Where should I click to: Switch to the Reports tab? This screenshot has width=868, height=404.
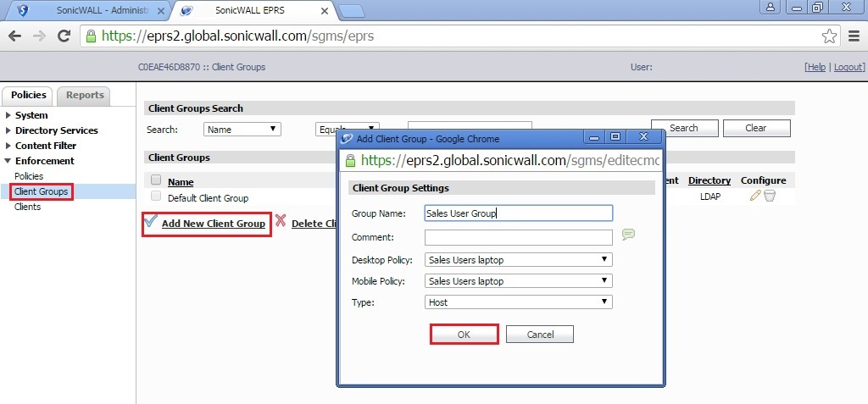85,96
